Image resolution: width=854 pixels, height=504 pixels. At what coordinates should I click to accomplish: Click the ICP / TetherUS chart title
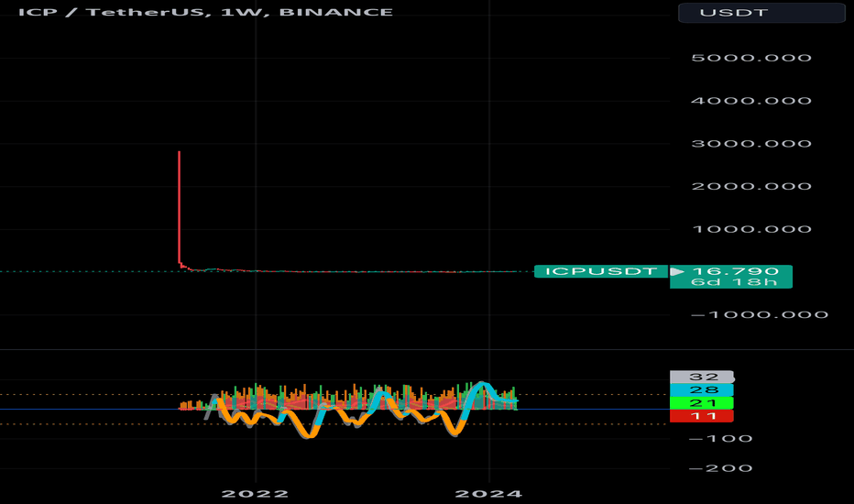[x=205, y=12]
